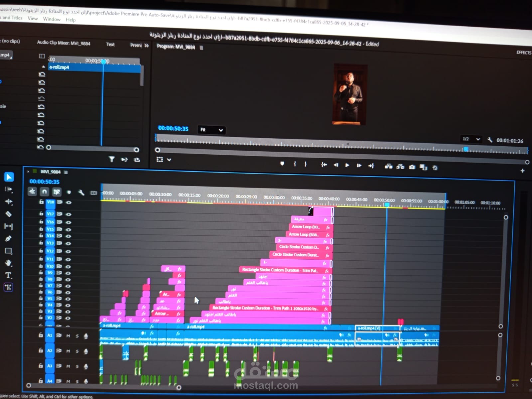This screenshot has height=399, width=532.
Task: Select the Razor tool
Action: point(9,214)
